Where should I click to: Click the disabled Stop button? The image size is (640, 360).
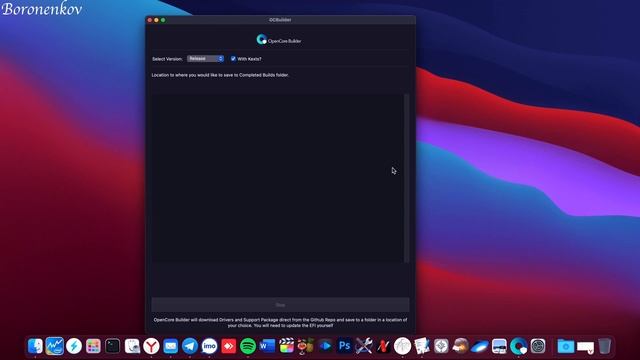click(280, 305)
